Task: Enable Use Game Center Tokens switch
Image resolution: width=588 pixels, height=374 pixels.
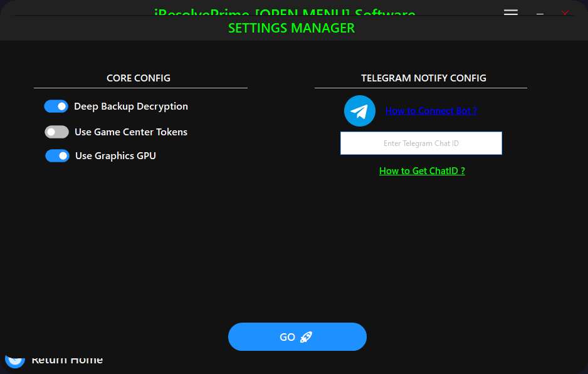Action: [56, 132]
